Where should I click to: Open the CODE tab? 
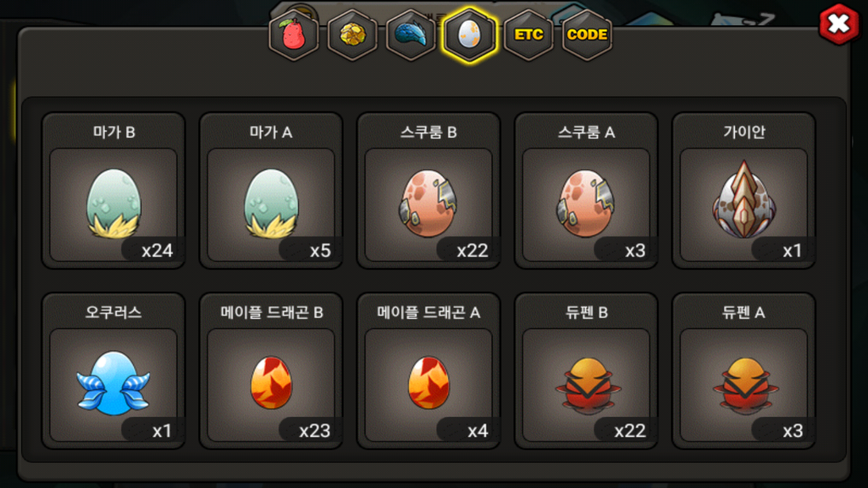(x=587, y=35)
